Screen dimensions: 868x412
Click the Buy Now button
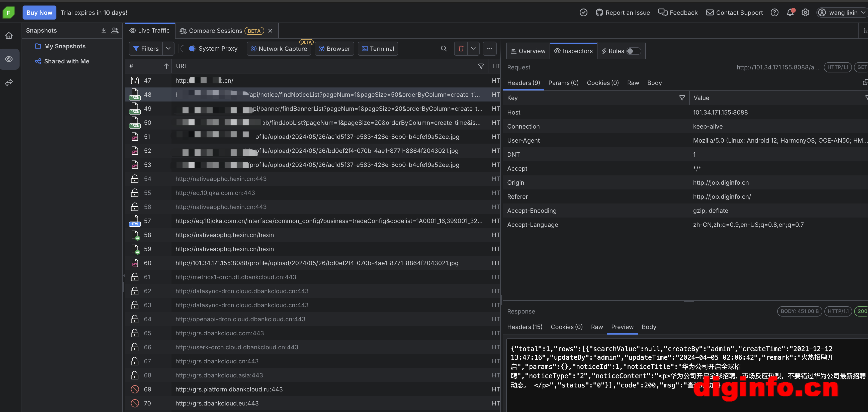click(39, 13)
